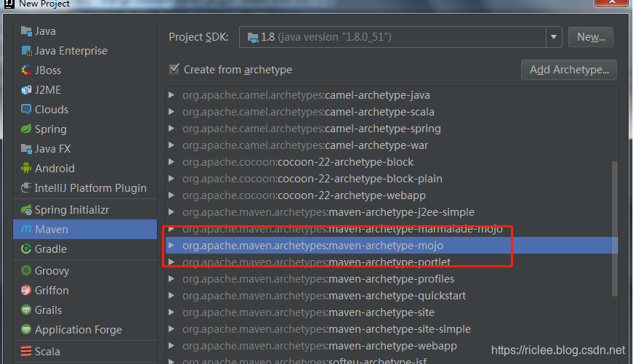
Task: Uncheck Create from archetype checkbox
Action: click(174, 69)
